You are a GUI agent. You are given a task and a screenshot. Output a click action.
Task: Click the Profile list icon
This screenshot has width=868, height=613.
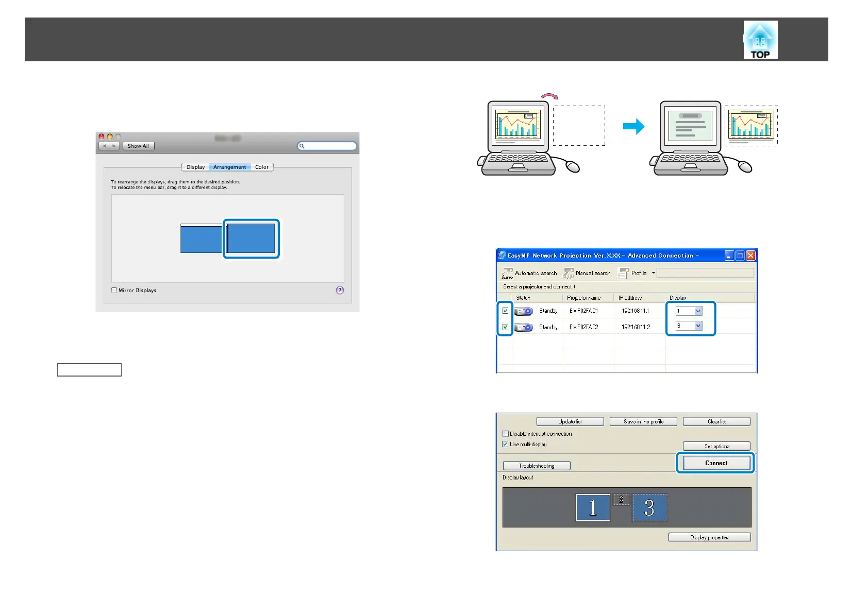(x=623, y=273)
